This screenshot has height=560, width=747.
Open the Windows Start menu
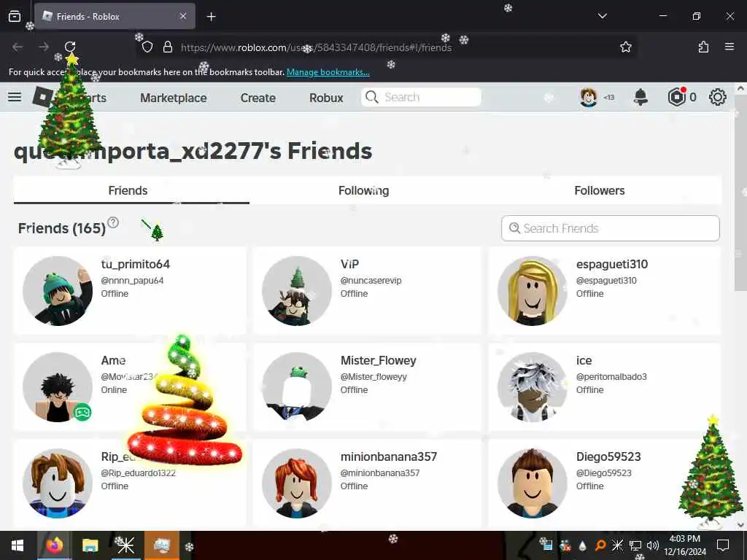[x=18, y=545]
